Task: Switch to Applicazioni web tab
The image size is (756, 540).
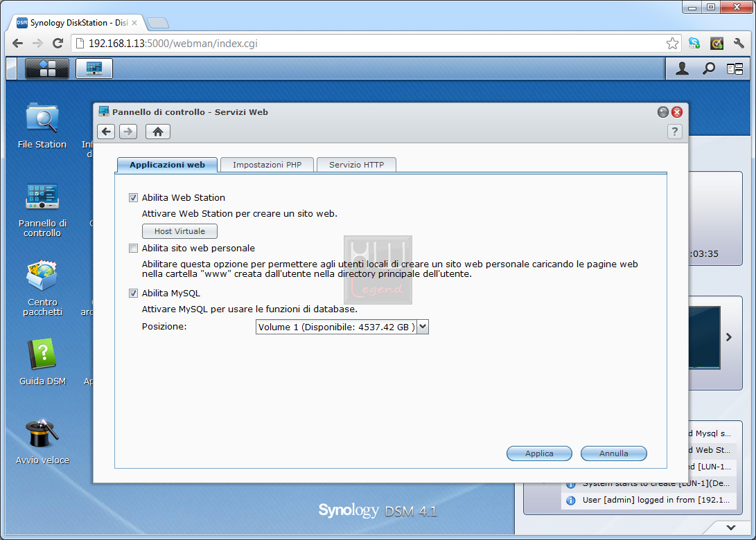Action: click(x=167, y=165)
